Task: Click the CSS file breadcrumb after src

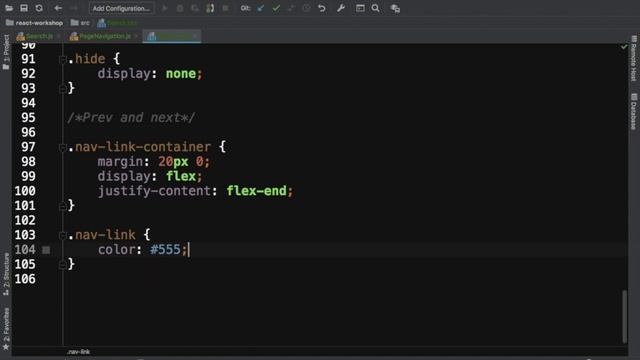Action: (118, 23)
